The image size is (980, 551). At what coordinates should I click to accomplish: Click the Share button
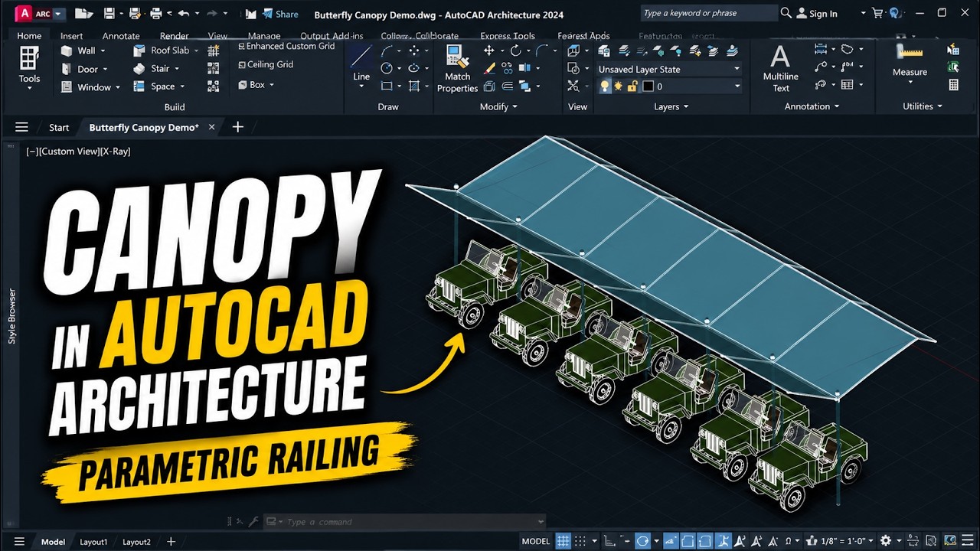[x=280, y=14]
